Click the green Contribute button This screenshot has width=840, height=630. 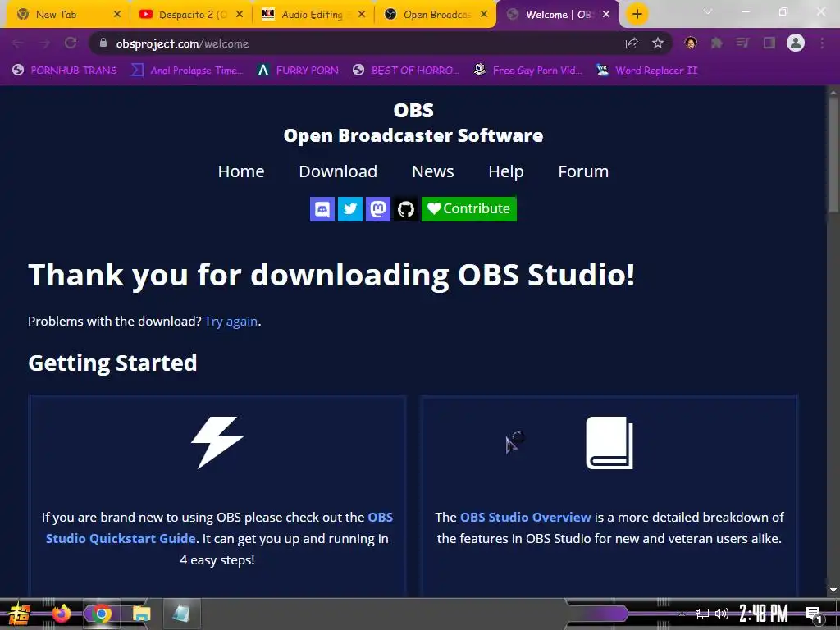(x=468, y=209)
